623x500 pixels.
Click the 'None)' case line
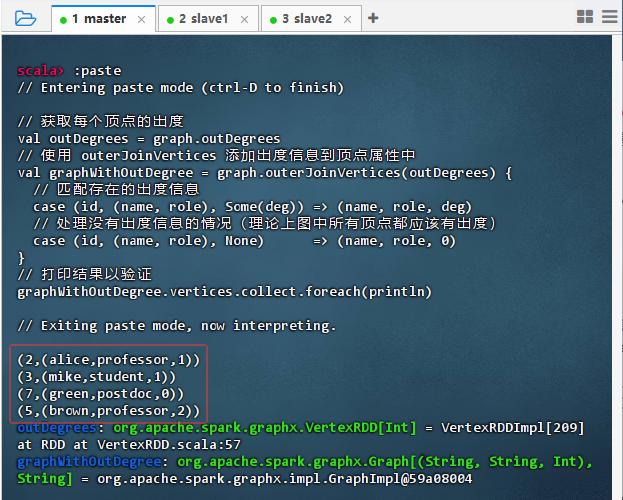(244, 241)
